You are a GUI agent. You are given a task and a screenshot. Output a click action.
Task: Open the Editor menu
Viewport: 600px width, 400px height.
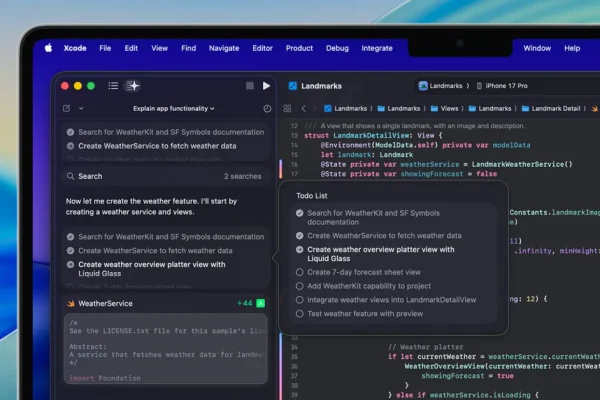(262, 48)
